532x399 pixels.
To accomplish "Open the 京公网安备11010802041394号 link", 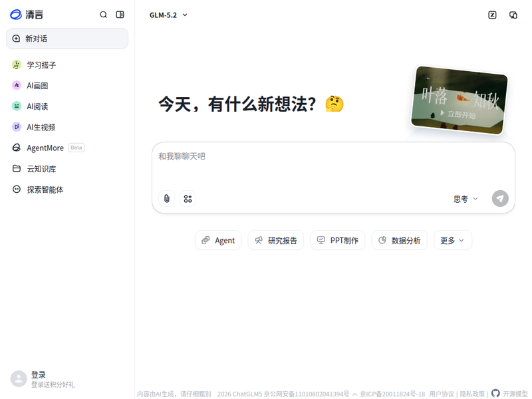I will 306,394.
